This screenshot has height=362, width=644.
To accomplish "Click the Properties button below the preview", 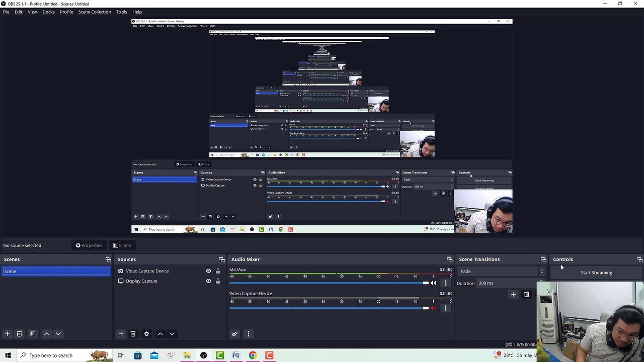I will tap(89, 245).
